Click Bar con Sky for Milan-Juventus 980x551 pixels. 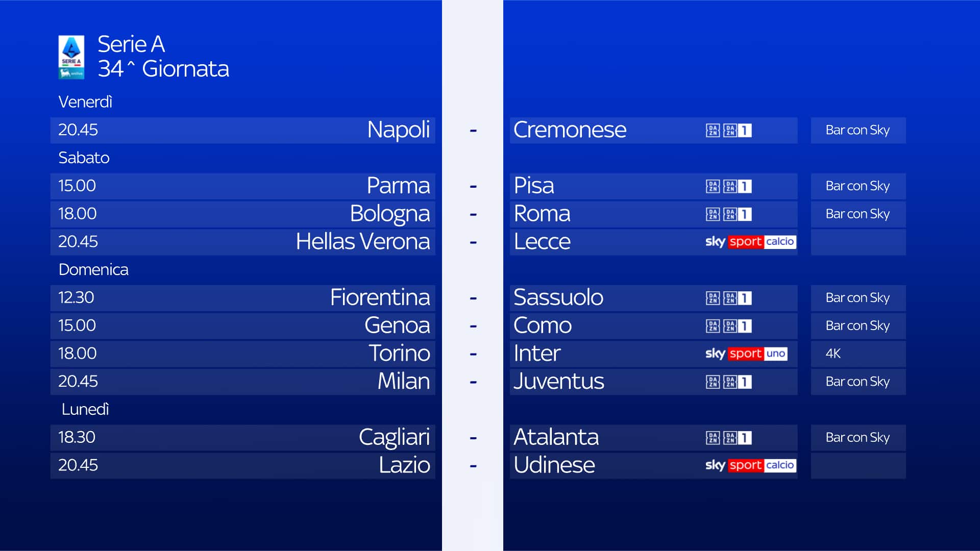pos(857,382)
